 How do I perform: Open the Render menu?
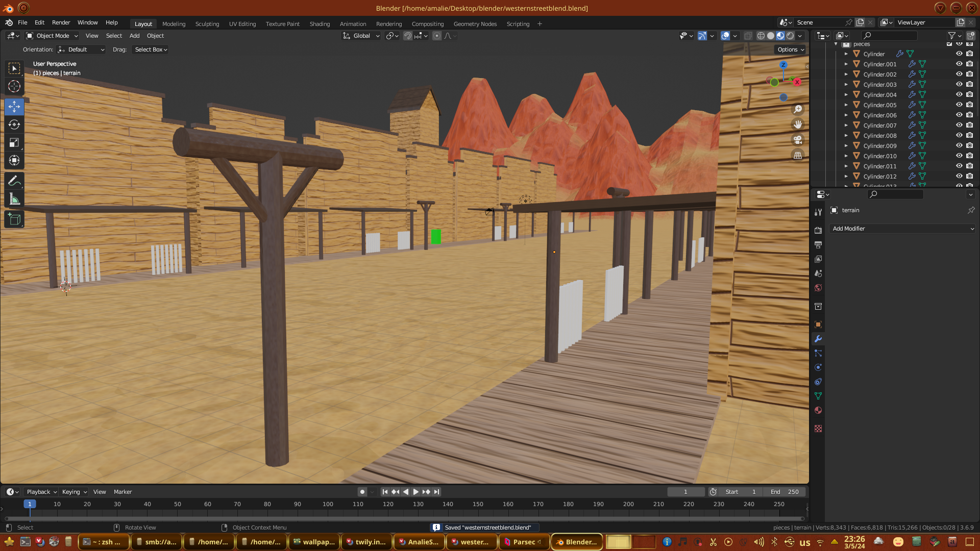pyautogui.click(x=61, y=22)
